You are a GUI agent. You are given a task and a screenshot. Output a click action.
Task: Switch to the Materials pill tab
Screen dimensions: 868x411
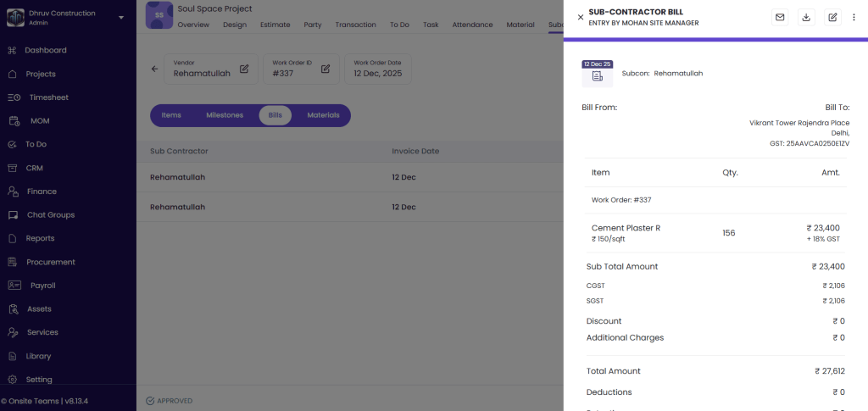click(x=323, y=115)
